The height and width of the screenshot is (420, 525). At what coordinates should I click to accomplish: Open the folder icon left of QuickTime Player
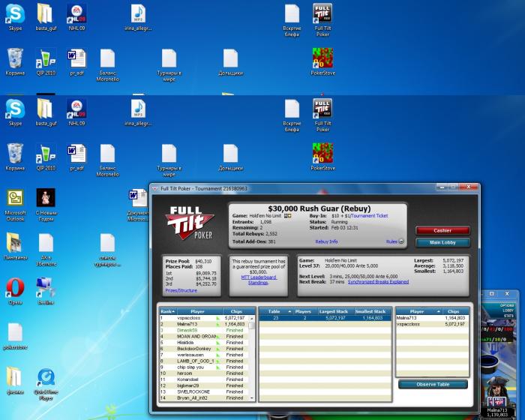[15, 380]
